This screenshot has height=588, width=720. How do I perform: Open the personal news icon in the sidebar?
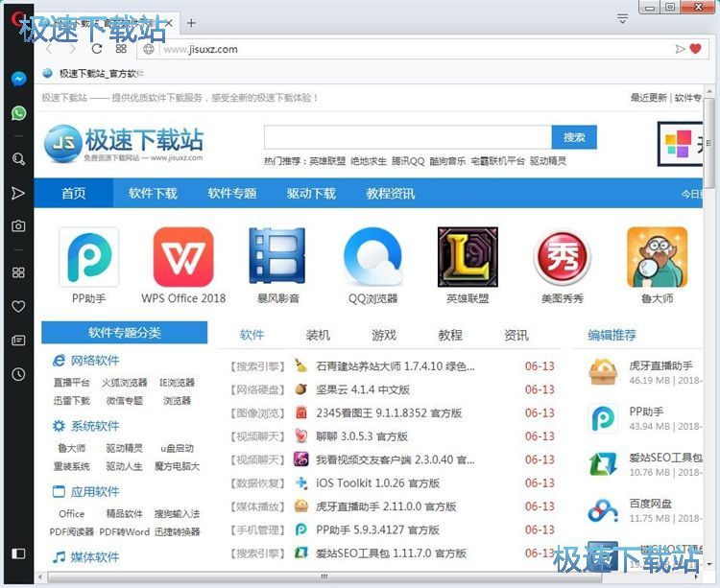[18, 341]
